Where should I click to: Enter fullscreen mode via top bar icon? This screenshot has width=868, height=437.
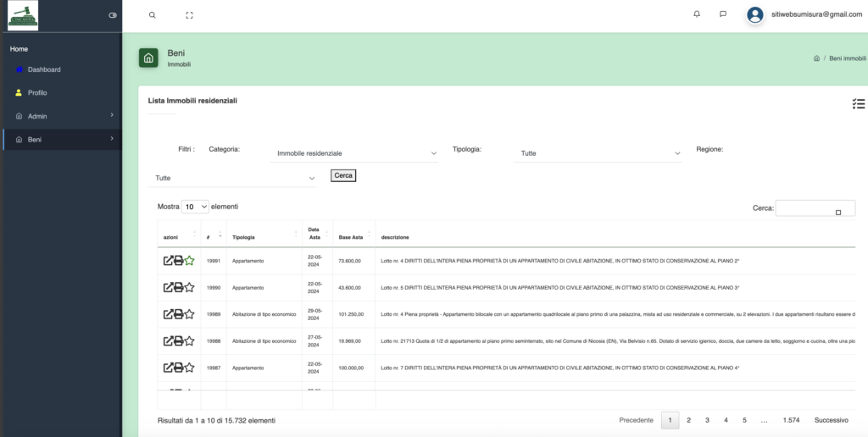(189, 15)
